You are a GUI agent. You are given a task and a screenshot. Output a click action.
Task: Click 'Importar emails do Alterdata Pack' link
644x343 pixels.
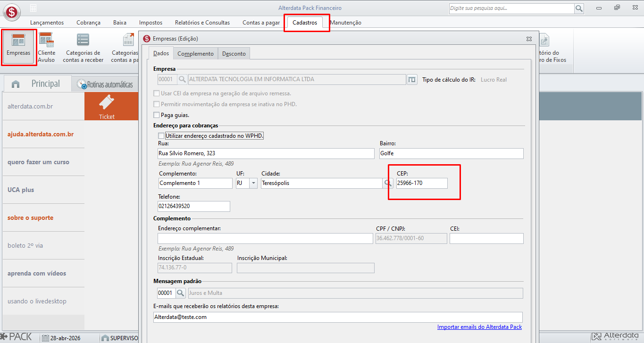pyautogui.click(x=479, y=327)
